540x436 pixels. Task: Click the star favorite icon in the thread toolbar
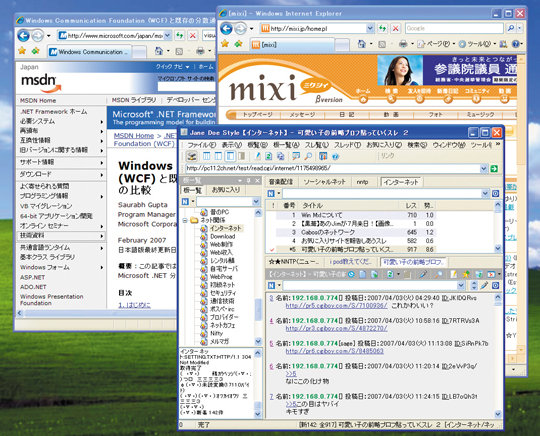click(466, 274)
